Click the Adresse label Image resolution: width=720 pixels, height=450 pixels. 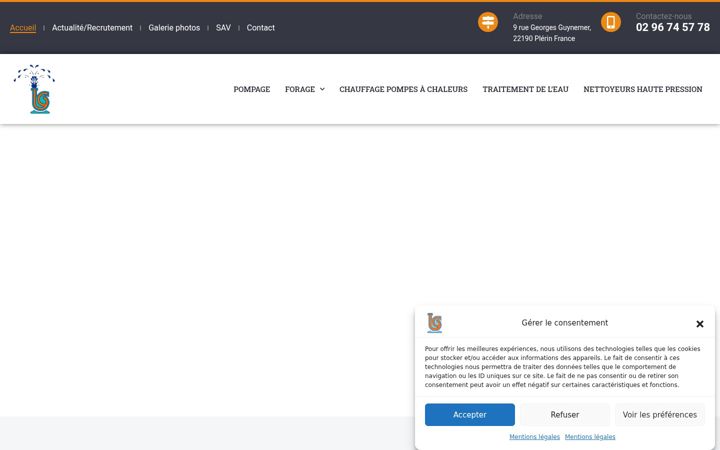[528, 16]
